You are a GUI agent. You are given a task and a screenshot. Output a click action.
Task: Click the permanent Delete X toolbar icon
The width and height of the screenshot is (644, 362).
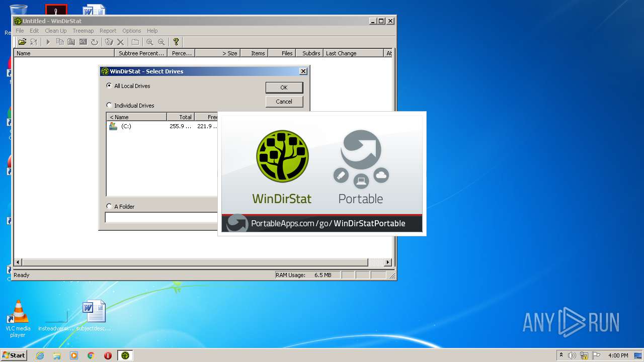click(121, 42)
